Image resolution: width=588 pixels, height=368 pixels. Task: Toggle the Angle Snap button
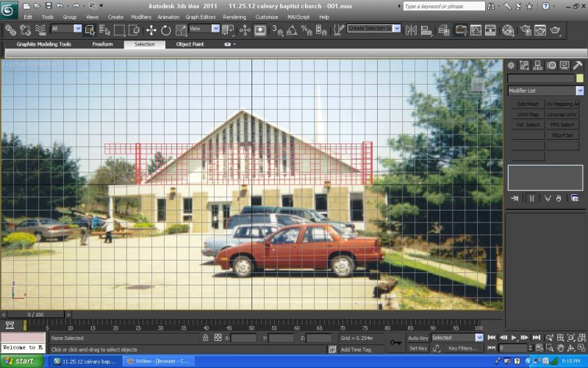tap(292, 30)
